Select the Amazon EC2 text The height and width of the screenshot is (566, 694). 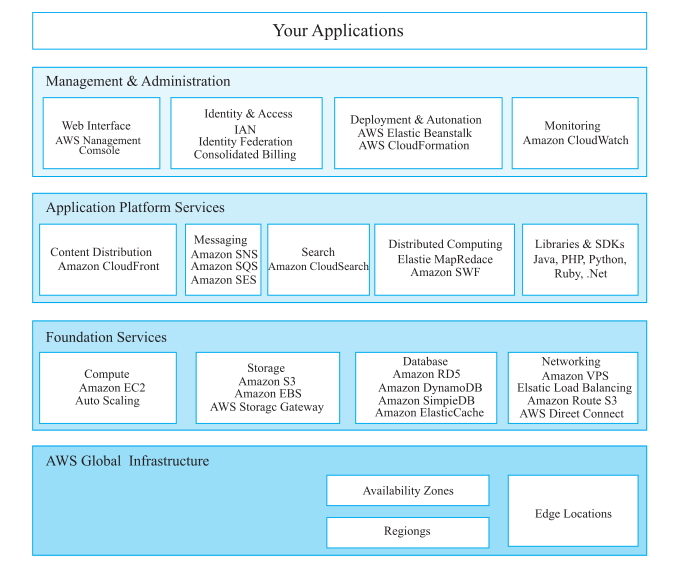click(x=112, y=388)
